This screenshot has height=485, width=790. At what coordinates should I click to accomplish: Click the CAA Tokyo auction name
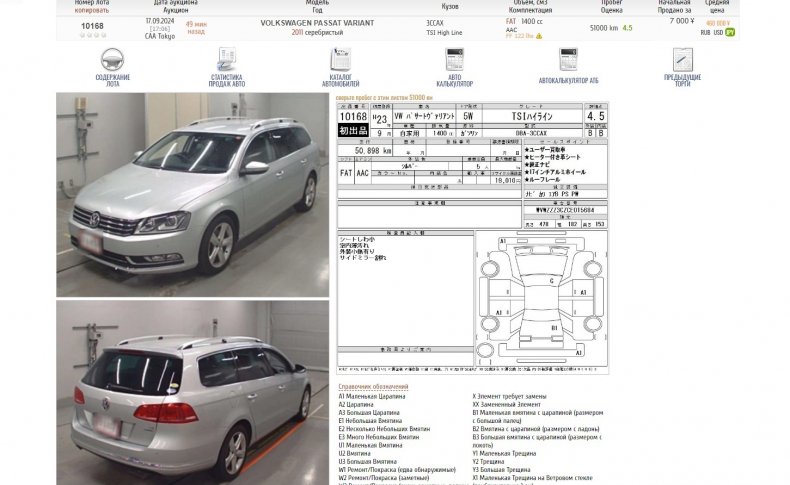point(160,36)
